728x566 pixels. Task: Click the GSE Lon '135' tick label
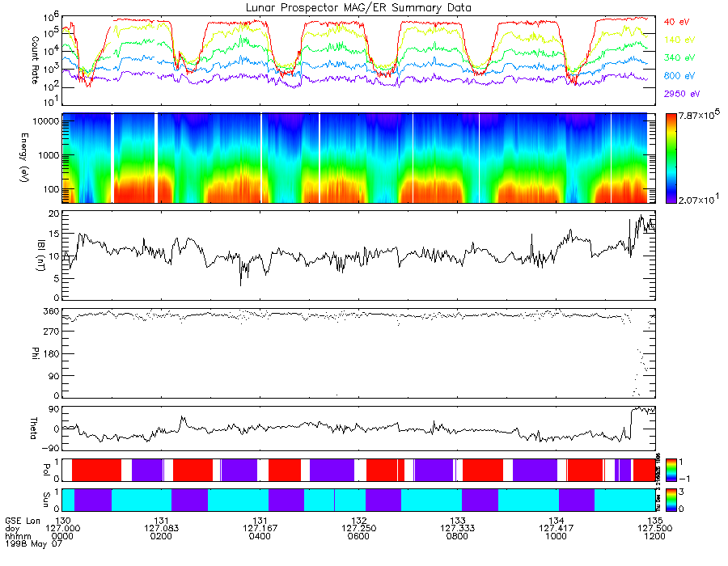[x=654, y=521]
